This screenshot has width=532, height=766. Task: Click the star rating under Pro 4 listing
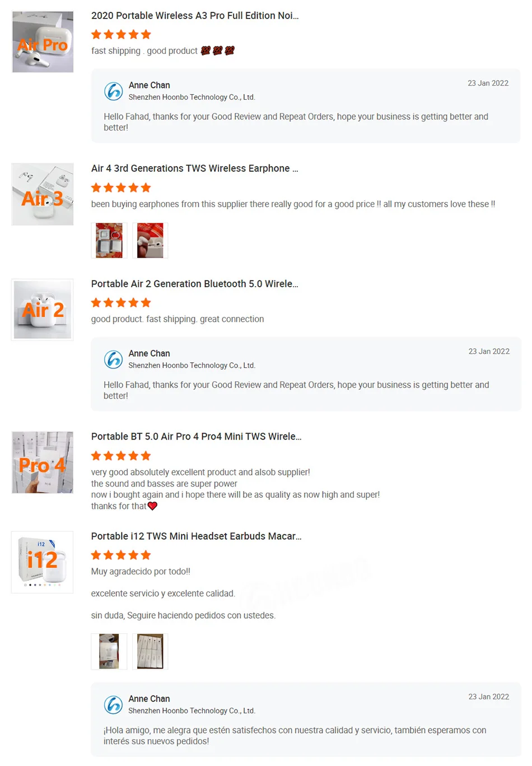click(121, 456)
